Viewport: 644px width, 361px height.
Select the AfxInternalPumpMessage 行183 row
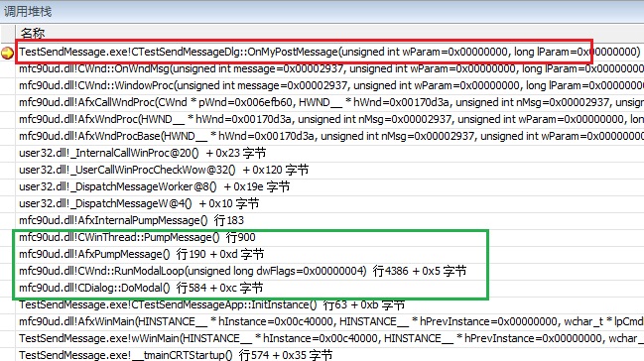pos(131,220)
